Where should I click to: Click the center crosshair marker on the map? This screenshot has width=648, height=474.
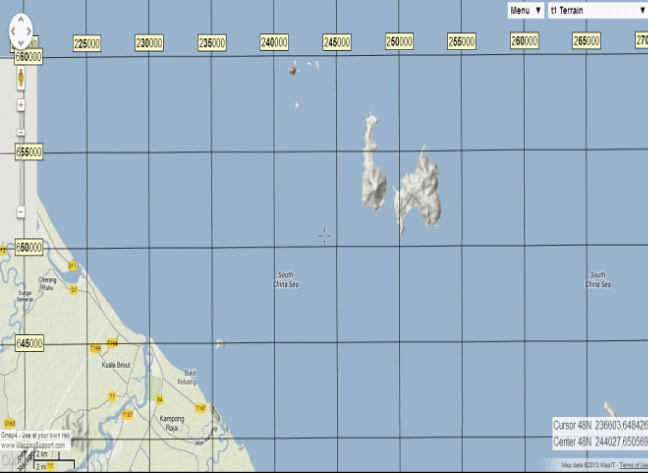point(324,236)
